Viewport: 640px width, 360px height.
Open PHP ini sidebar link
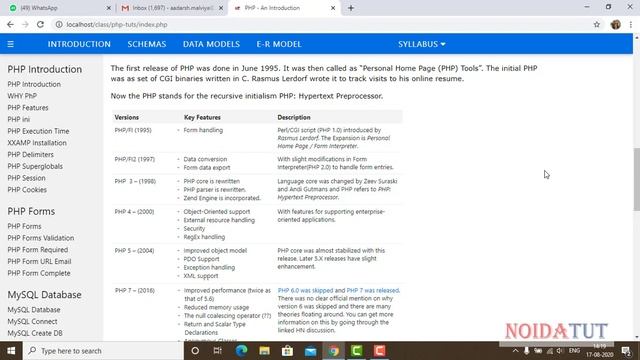coord(18,119)
